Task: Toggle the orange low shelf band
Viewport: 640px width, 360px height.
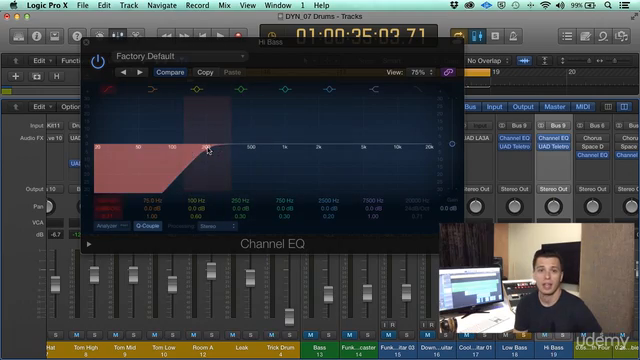Action: pyautogui.click(x=152, y=89)
